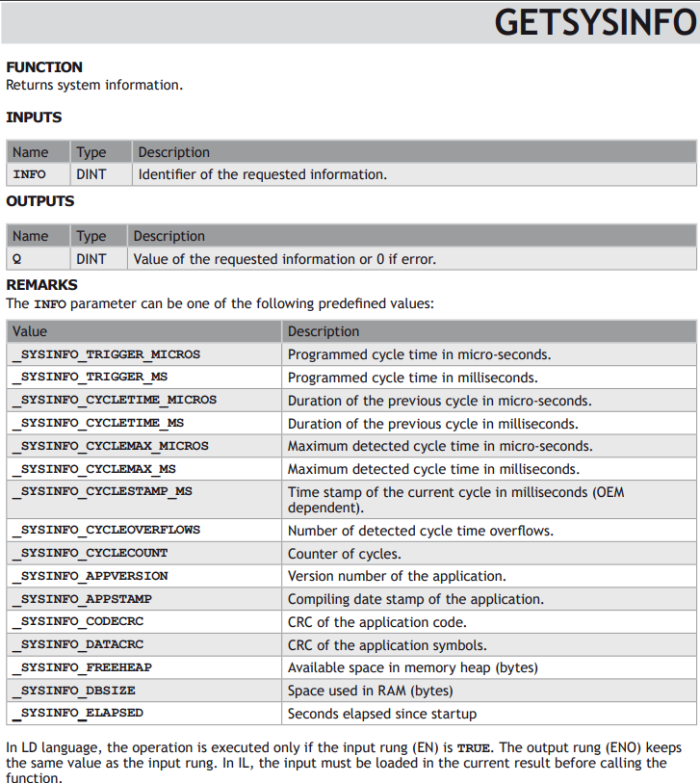Select the _SYSINFO_CYCLESTAMP_MS entry
700x783 pixels.
pyautogui.click(x=102, y=491)
